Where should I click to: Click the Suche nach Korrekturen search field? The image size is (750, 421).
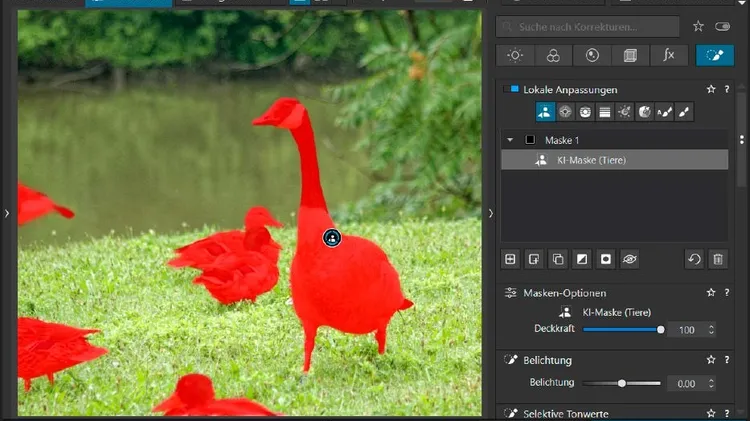[x=588, y=27]
